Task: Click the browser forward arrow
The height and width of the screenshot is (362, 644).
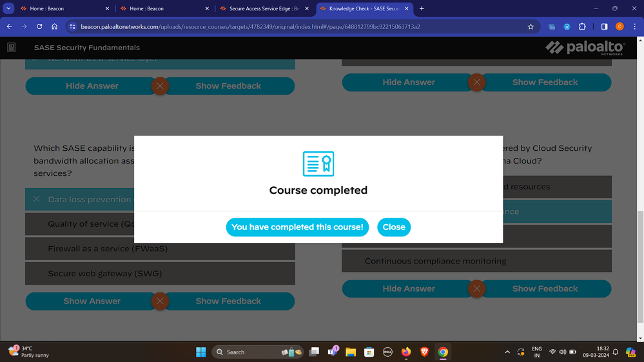Action: 24,26
